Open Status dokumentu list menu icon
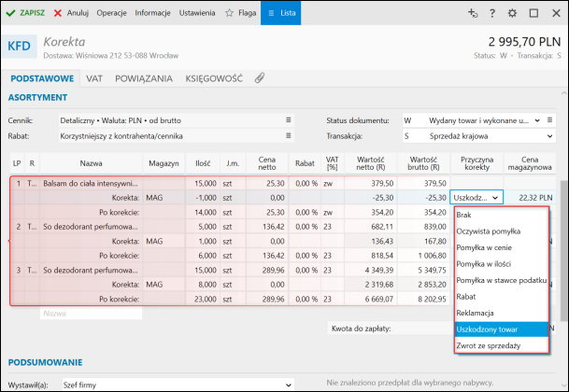This screenshot has width=569, height=392. (x=549, y=120)
